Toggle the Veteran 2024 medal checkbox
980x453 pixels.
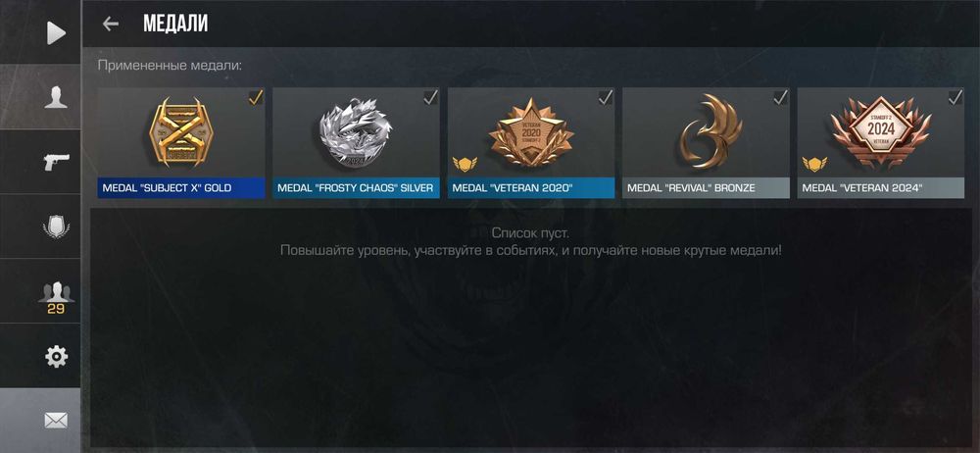pos(955,98)
